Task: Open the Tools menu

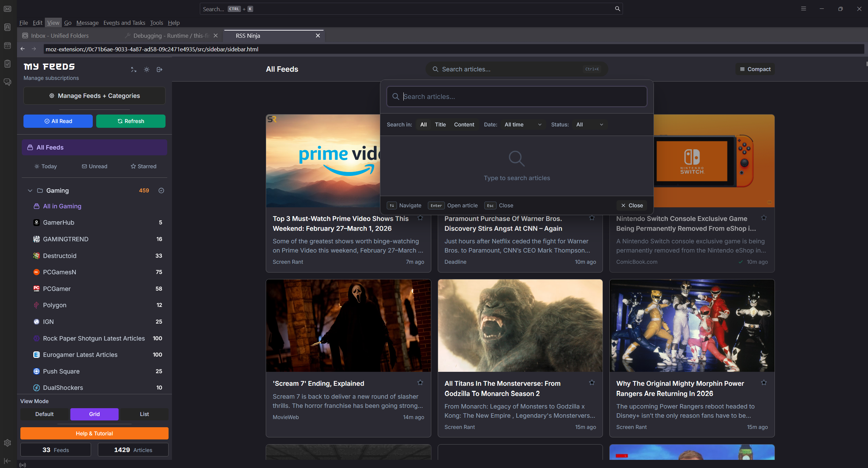Action: pos(156,23)
